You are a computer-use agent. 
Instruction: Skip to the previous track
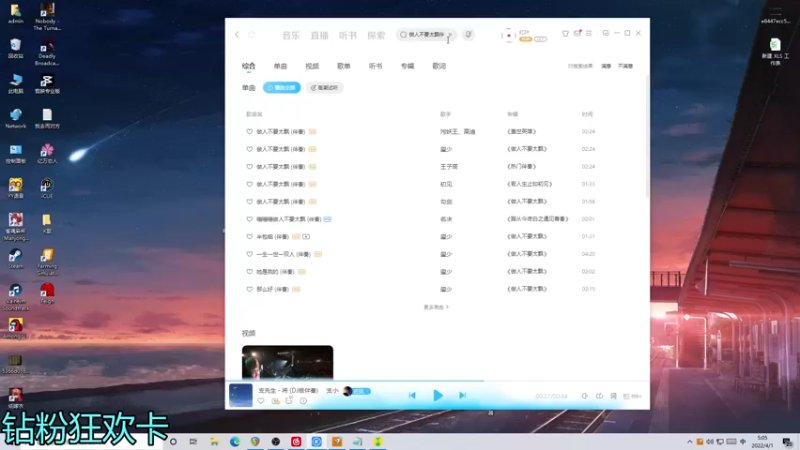coord(412,395)
